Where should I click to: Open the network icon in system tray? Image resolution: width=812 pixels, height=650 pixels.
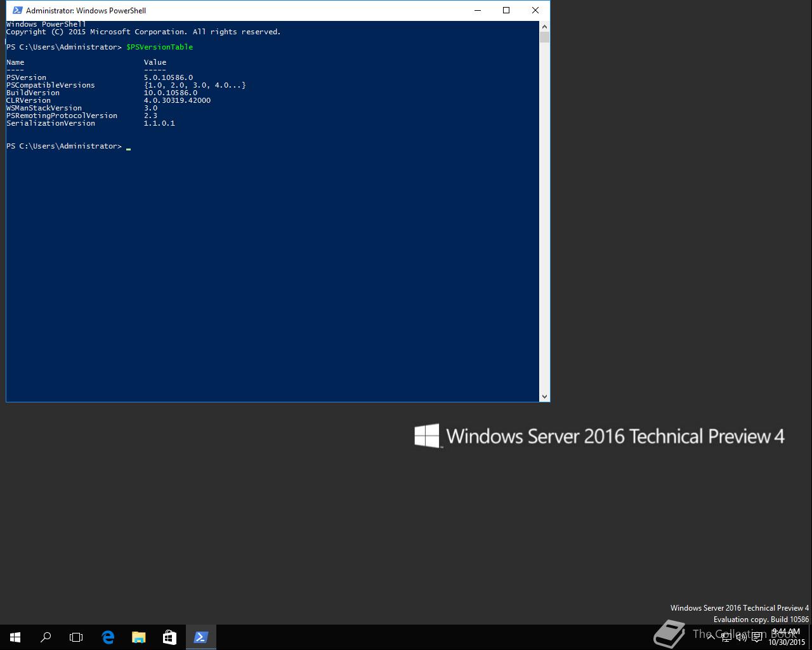726,637
